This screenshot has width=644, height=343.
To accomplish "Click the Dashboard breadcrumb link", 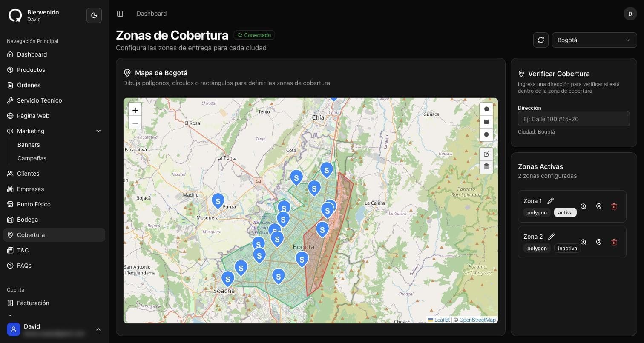I will click(x=152, y=14).
